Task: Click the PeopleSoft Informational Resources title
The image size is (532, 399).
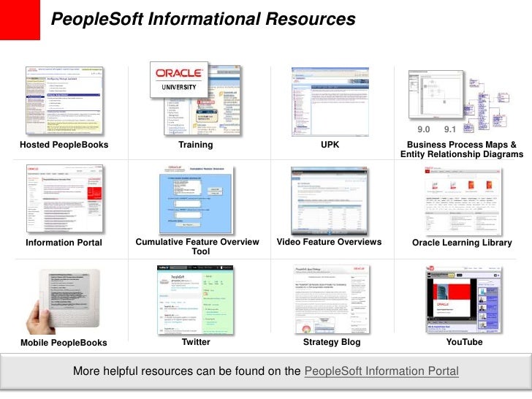Action: (x=203, y=19)
